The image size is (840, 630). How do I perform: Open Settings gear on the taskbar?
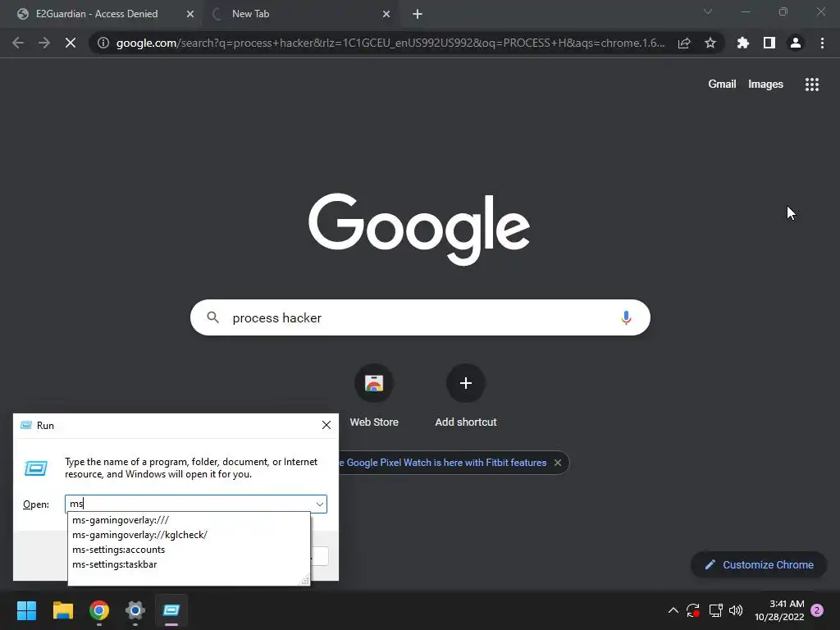[135, 610]
